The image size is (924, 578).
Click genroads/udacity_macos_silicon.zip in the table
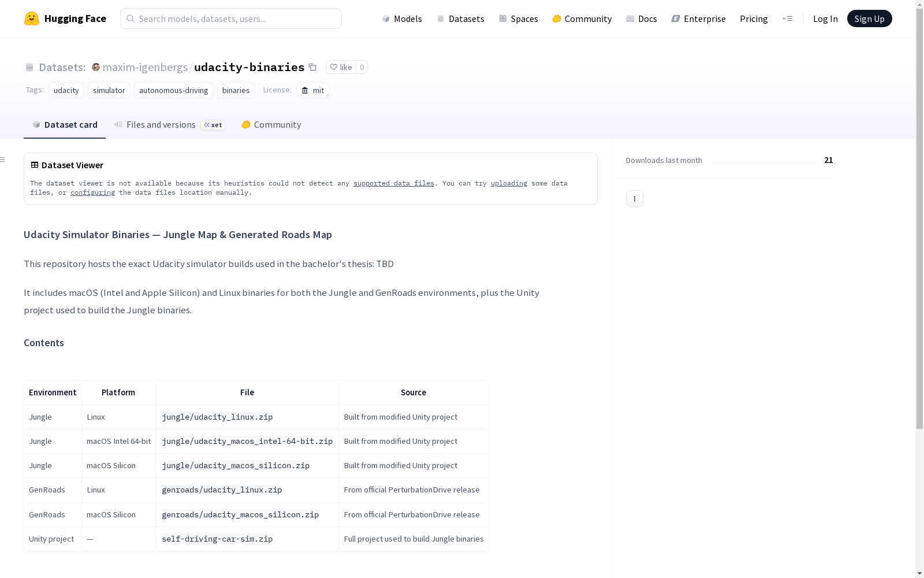240,515
